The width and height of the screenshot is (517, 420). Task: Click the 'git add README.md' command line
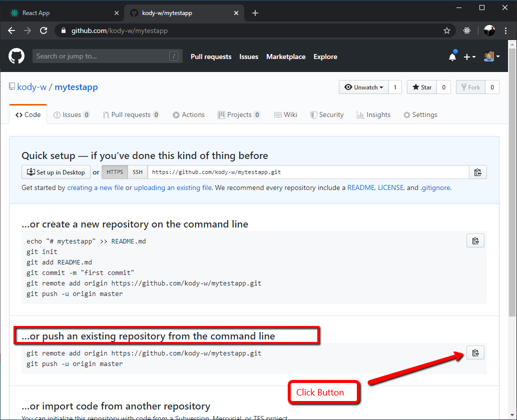[60, 262]
